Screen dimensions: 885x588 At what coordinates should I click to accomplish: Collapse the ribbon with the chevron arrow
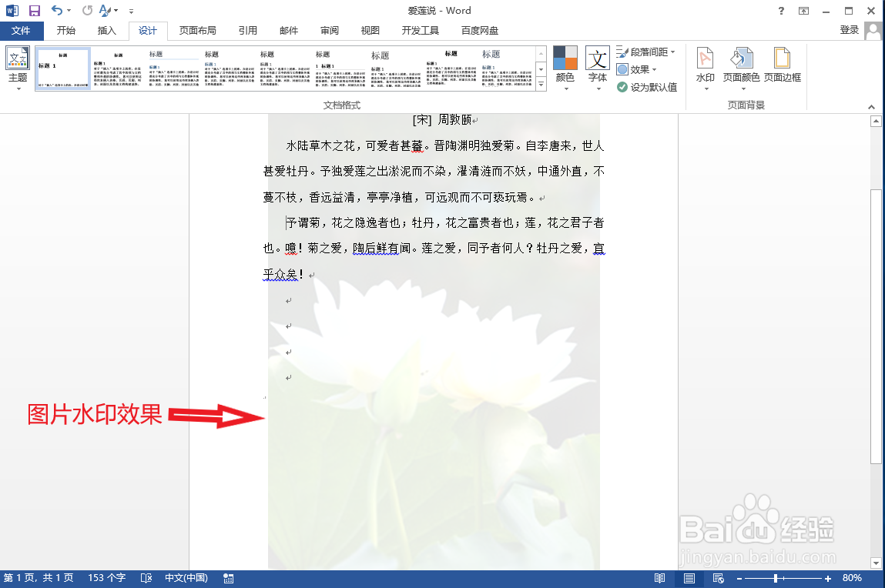click(871, 106)
